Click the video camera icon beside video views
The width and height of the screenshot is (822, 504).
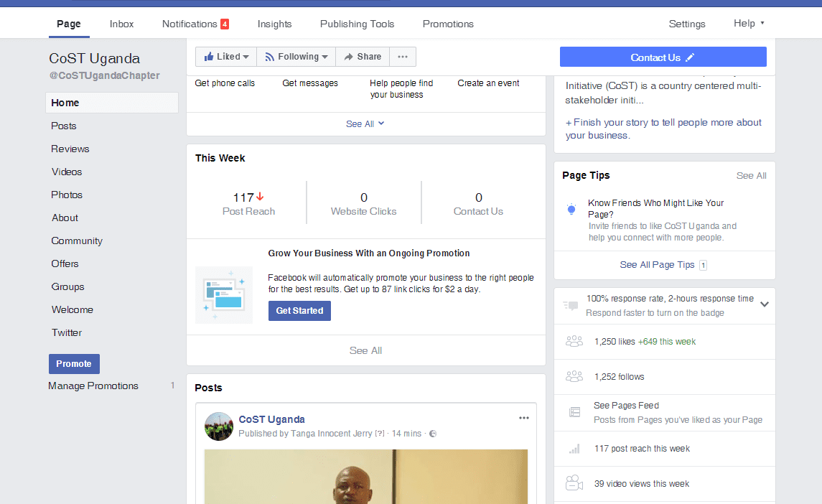pyautogui.click(x=574, y=483)
